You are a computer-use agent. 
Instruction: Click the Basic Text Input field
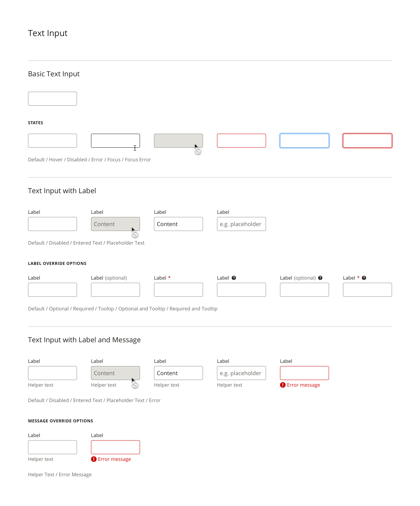point(52,99)
